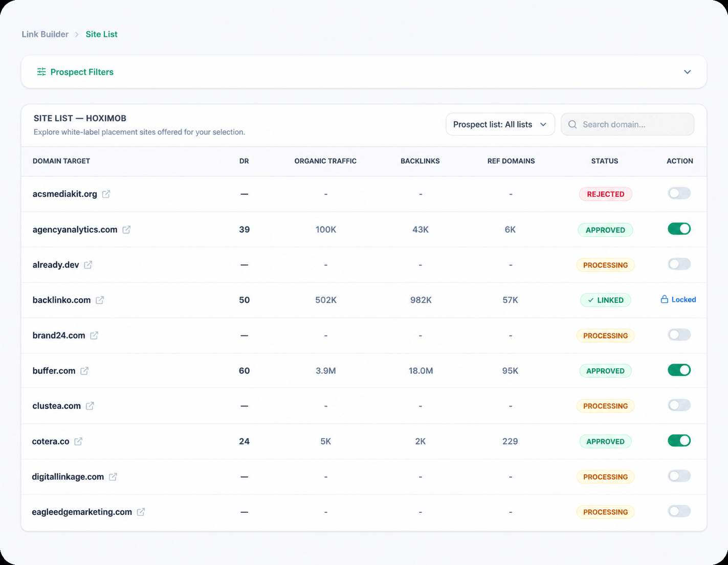Disable the toggle for agencyanalytics.com
Image resolution: width=728 pixels, height=565 pixels.
coord(679,229)
